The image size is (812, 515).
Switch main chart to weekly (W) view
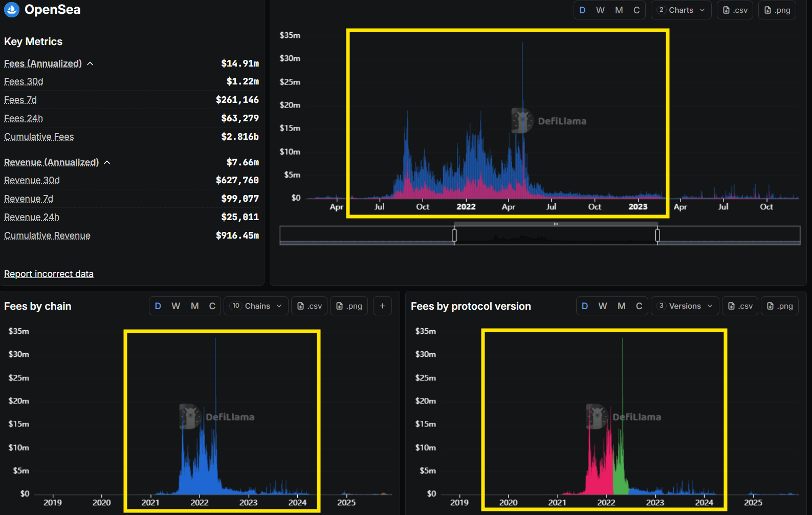click(x=600, y=10)
